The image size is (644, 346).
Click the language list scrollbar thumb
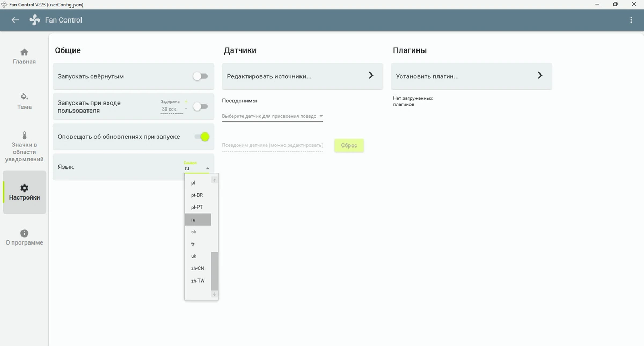pyautogui.click(x=215, y=271)
